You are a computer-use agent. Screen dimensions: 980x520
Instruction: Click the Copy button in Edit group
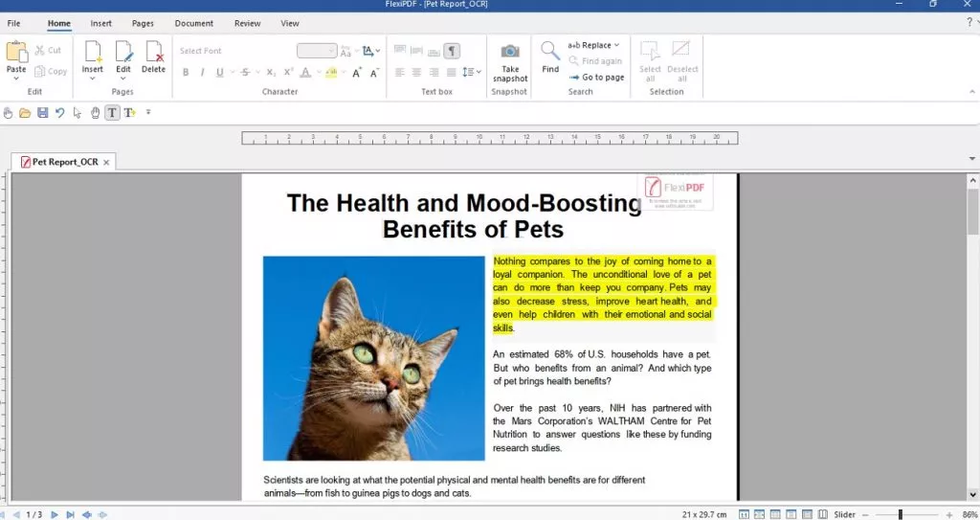coord(51,71)
